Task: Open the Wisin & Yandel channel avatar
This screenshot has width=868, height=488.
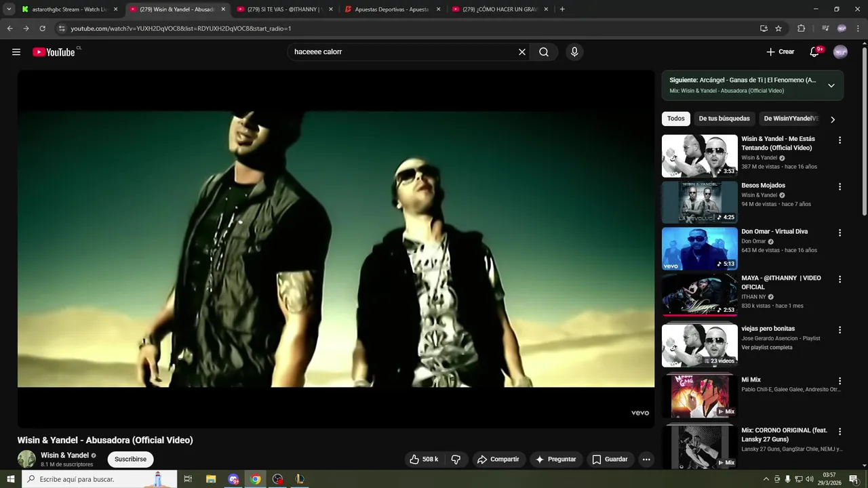Action: pos(26,459)
